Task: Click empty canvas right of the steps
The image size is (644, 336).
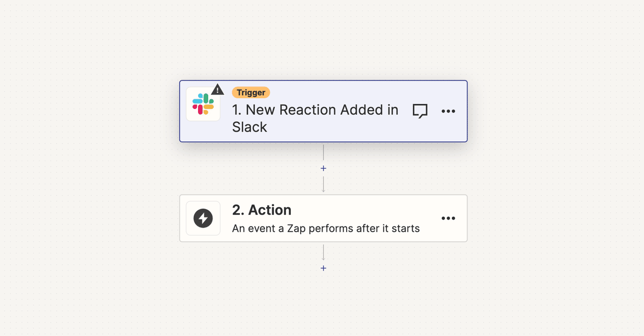Action: tap(553, 172)
